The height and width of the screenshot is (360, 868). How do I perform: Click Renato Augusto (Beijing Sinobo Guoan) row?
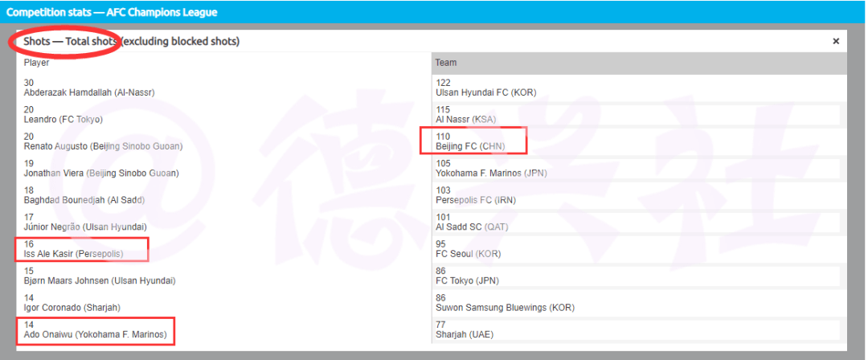[x=223, y=141]
